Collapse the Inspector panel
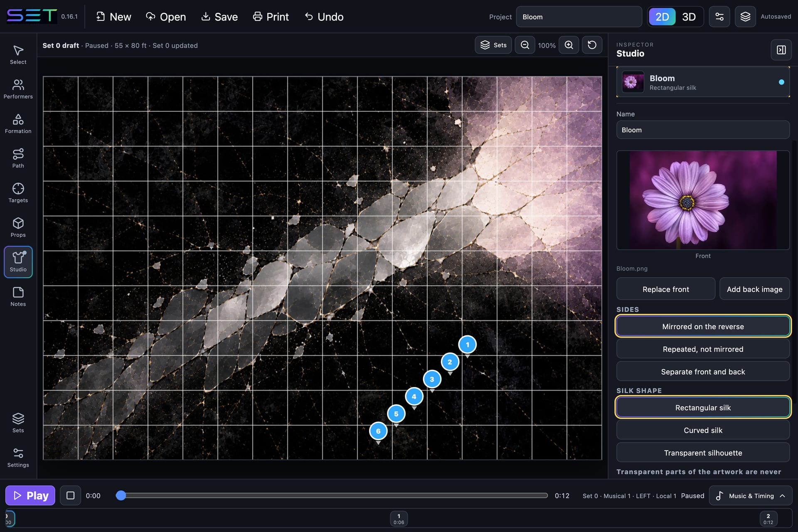 point(781,50)
